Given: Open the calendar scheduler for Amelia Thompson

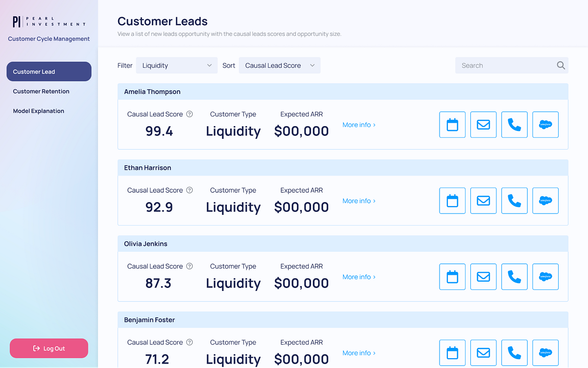Looking at the screenshot, I should point(452,124).
